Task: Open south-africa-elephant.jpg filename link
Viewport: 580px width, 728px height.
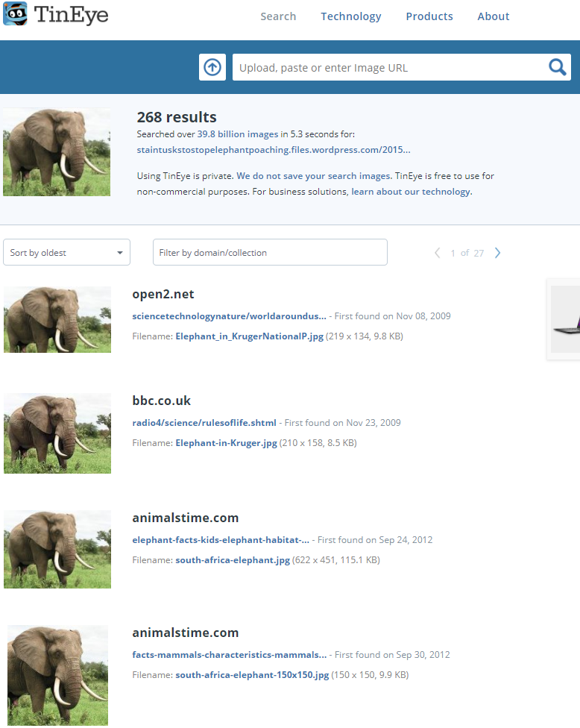Action: (233, 560)
